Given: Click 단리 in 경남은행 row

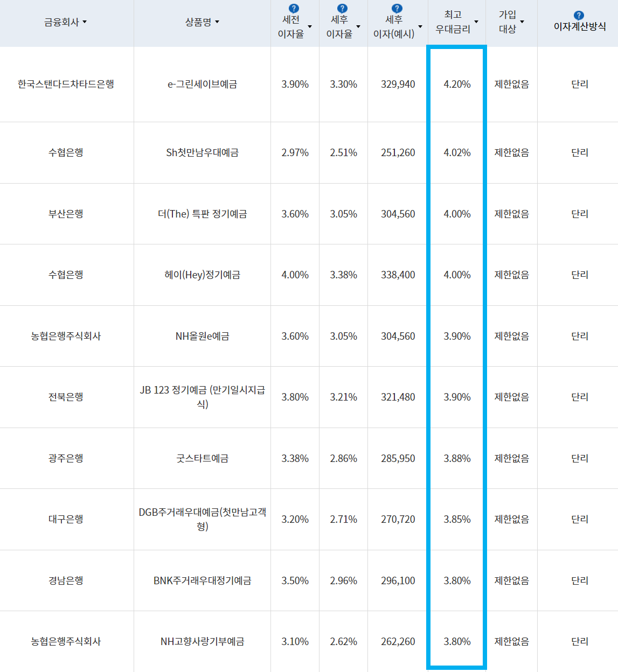Looking at the screenshot, I should click(580, 580).
